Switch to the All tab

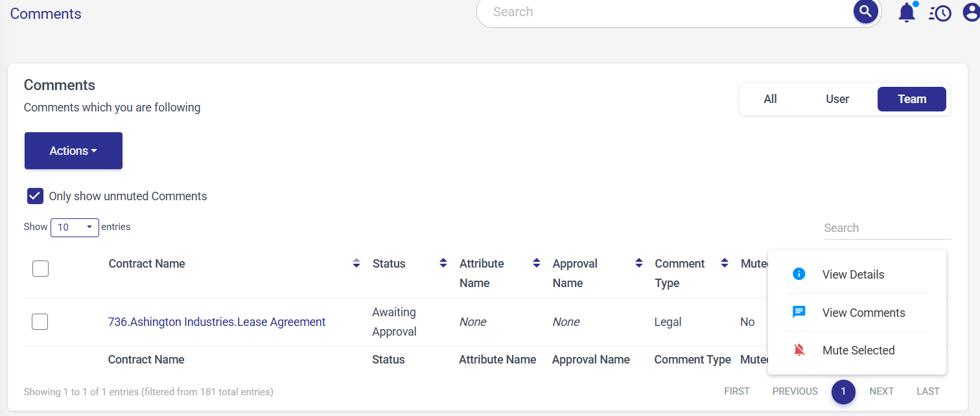click(x=770, y=99)
